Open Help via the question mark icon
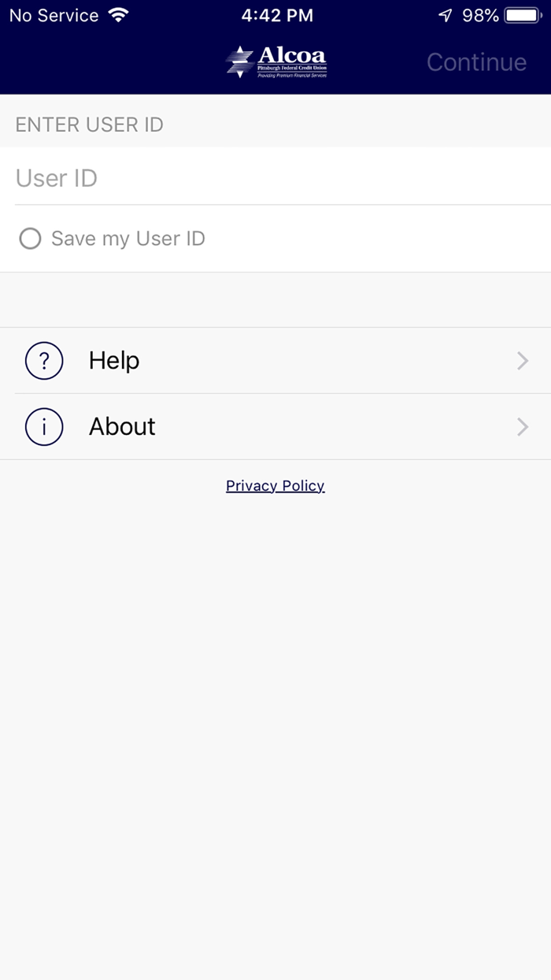551x980 pixels. click(x=44, y=360)
